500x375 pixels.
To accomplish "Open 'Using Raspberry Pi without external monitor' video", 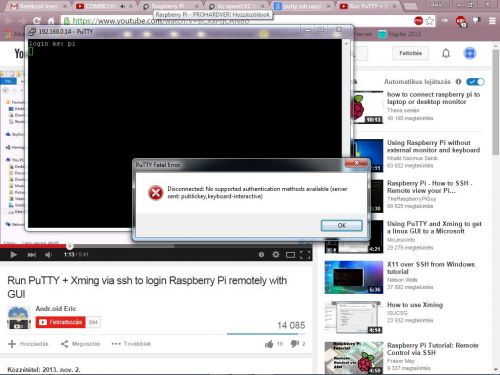I will point(433,146).
